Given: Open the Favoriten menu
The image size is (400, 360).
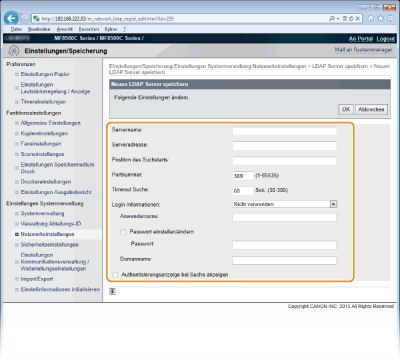Looking at the screenshot, I should [x=89, y=29].
